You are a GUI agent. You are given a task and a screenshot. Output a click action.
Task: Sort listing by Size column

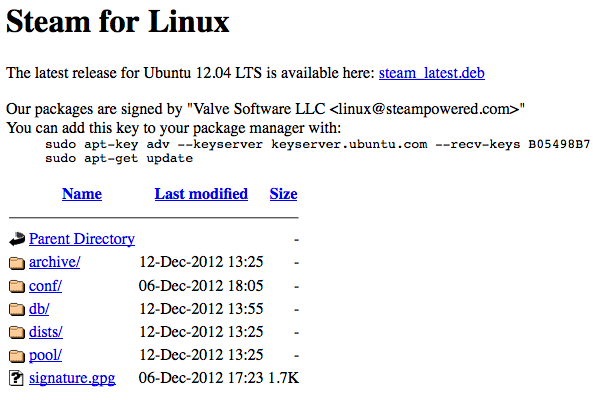coord(283,194)
